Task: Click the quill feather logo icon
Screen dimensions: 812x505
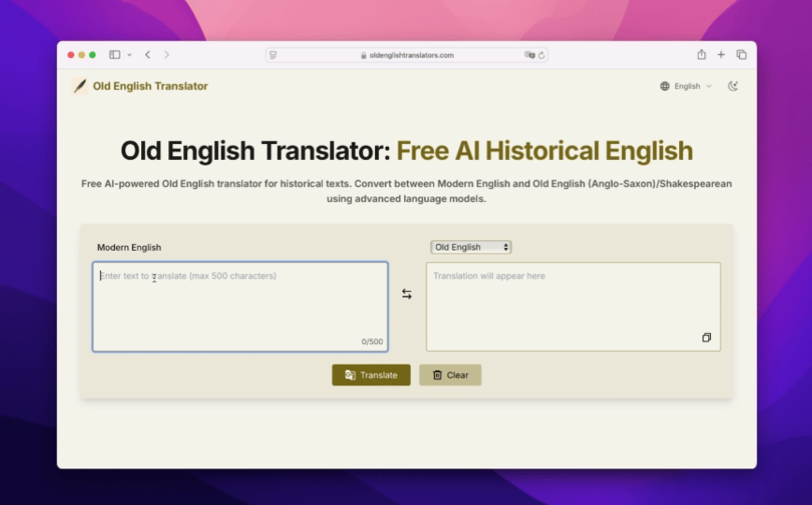Action: pyautogui.click(x=80, y=86)
